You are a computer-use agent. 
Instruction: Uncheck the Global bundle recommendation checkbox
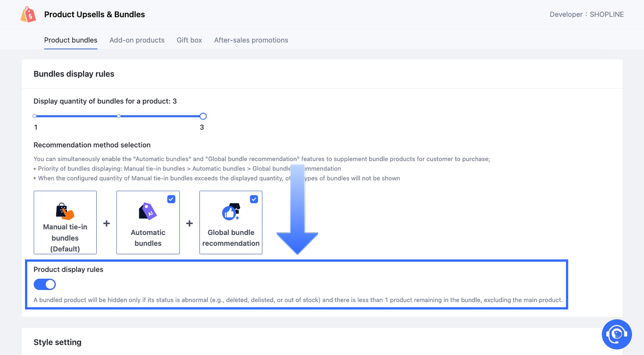point(254,199)
